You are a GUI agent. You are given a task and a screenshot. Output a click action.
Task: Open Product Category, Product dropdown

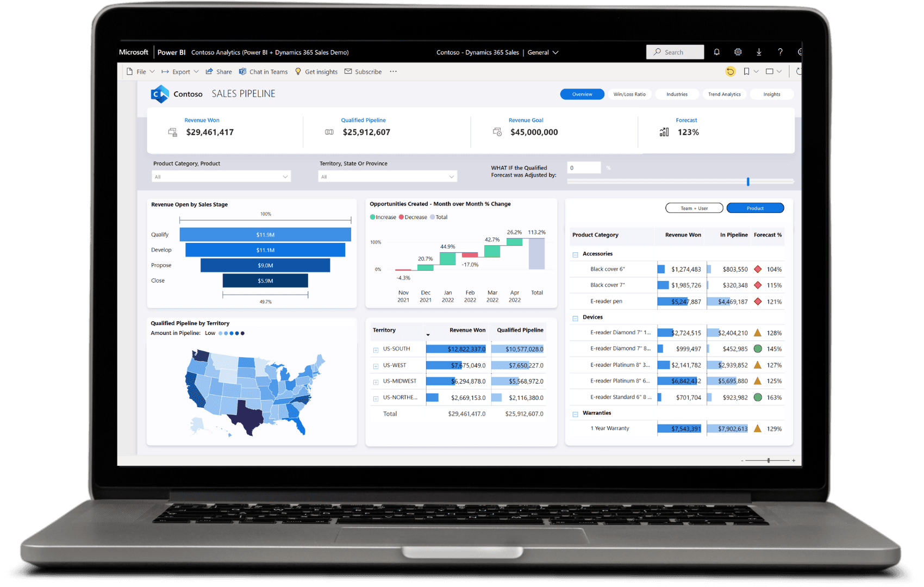(x=221, y=177)
